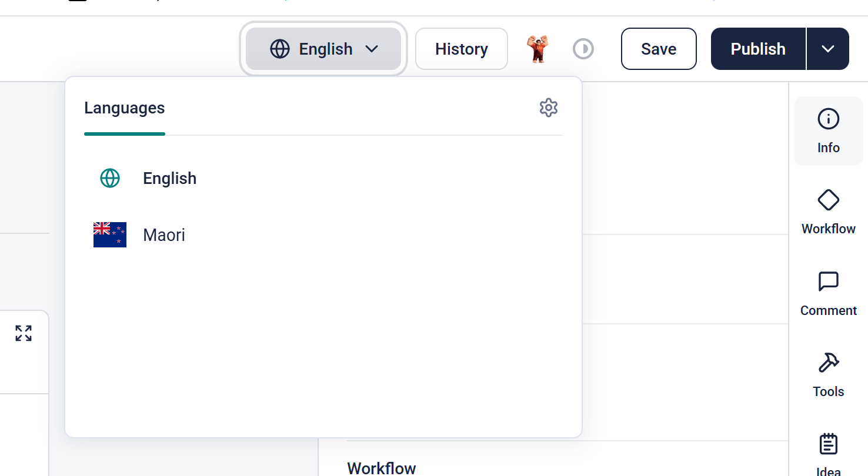Collapse the English language dropdown chevron
This screenshot has height=476, width=868.
[372, 49]
